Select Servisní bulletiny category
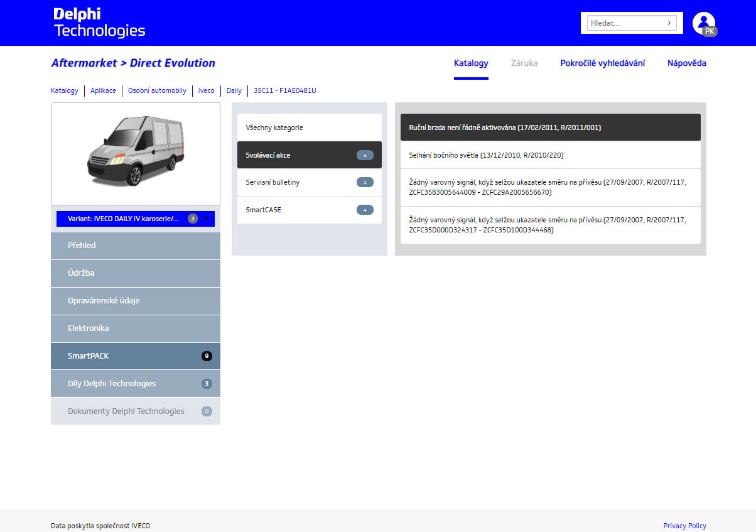756x532 pixels. click(x=310, y=183)
